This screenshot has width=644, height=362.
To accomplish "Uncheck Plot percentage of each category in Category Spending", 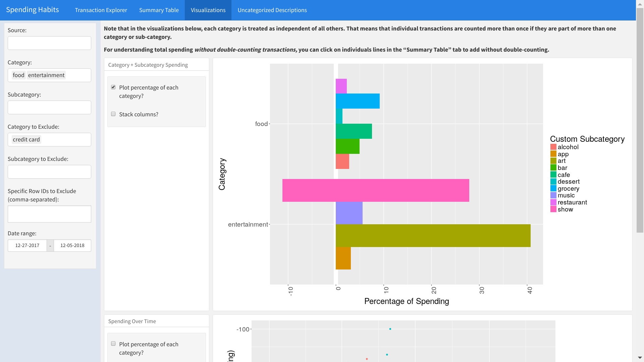I will (x=113, y=87).
